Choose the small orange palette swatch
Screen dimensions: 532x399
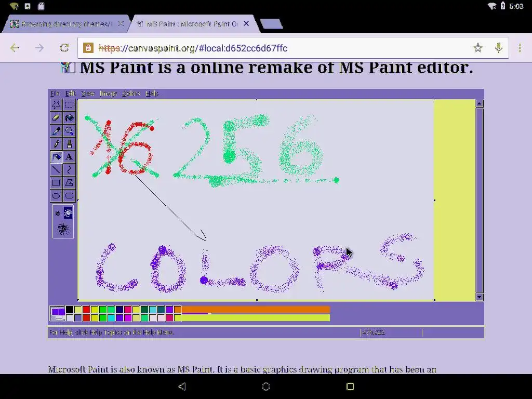(x=178, y=310)
